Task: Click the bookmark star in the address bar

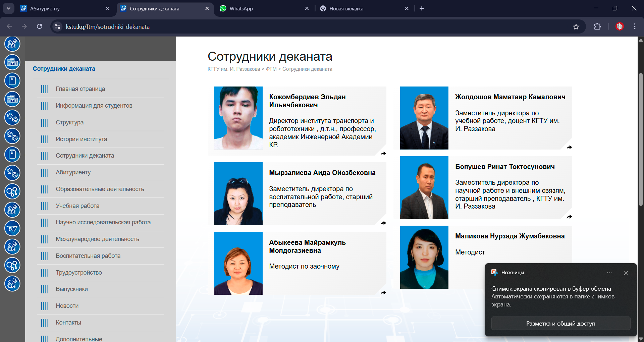Action: [x=576, y=26]
